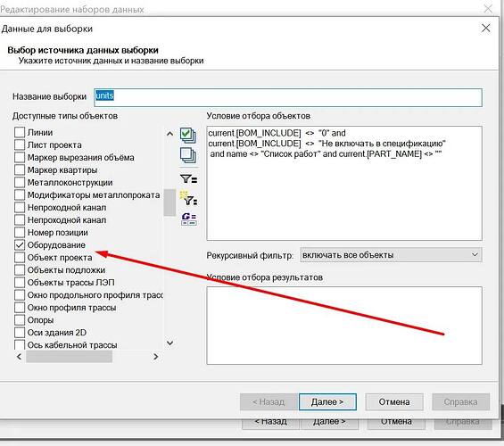Click the select all object types icon

tap(188, 136)
